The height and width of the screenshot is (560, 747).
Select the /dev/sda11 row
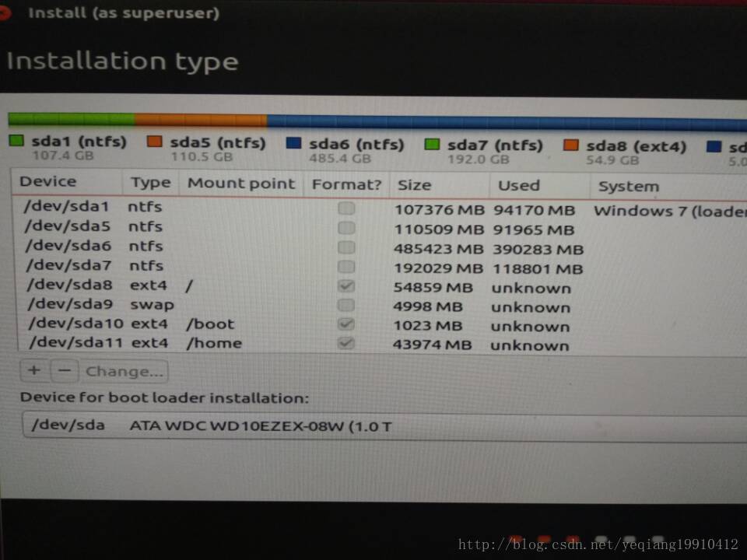coord(381,343)
